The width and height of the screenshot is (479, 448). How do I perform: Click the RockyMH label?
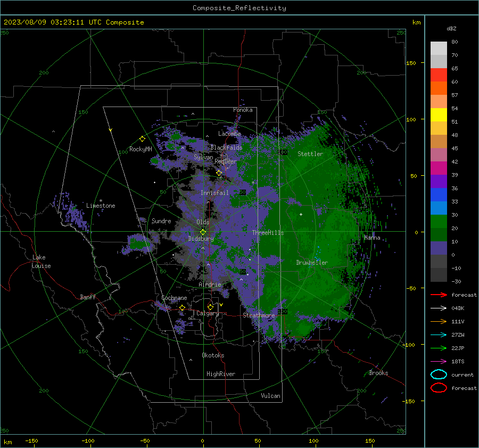coord(141,149)
